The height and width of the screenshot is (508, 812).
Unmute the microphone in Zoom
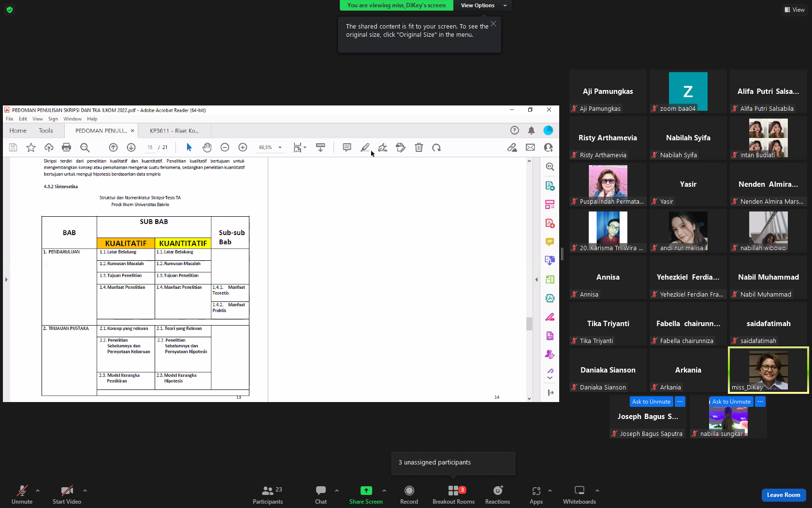click(x=22, y=494)
